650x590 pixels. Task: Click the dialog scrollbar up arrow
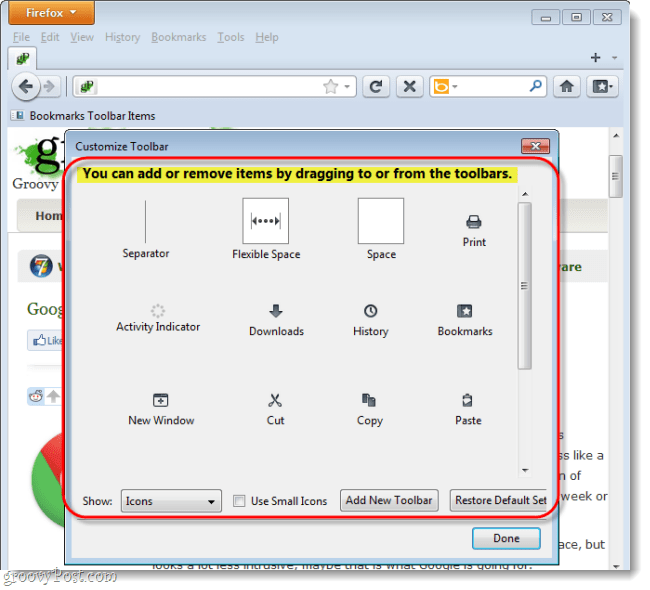(x=525, y=194)
